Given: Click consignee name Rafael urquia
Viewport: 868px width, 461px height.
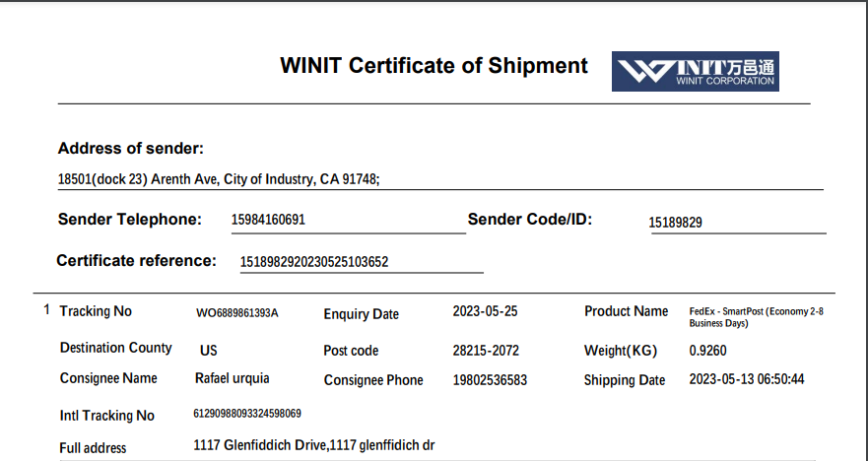Looking at the screenshot, I should [x=233, y=378].
